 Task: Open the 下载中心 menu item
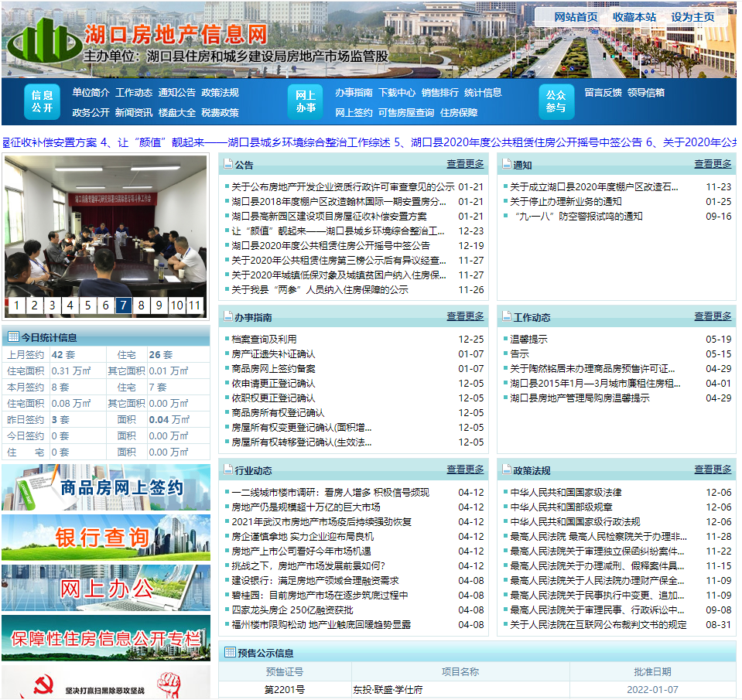tap(397, 92)
